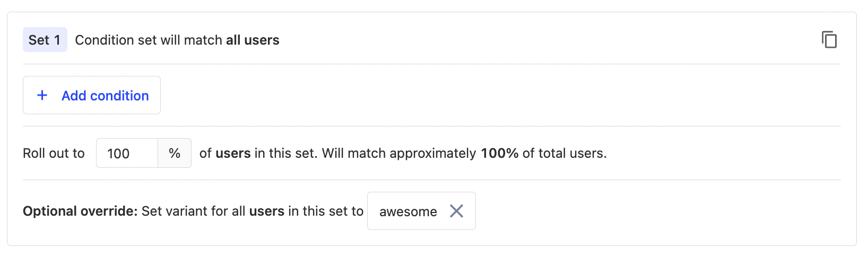Click 'Set variant for all users' text
868x255 pixels.
tap(194, 211)
